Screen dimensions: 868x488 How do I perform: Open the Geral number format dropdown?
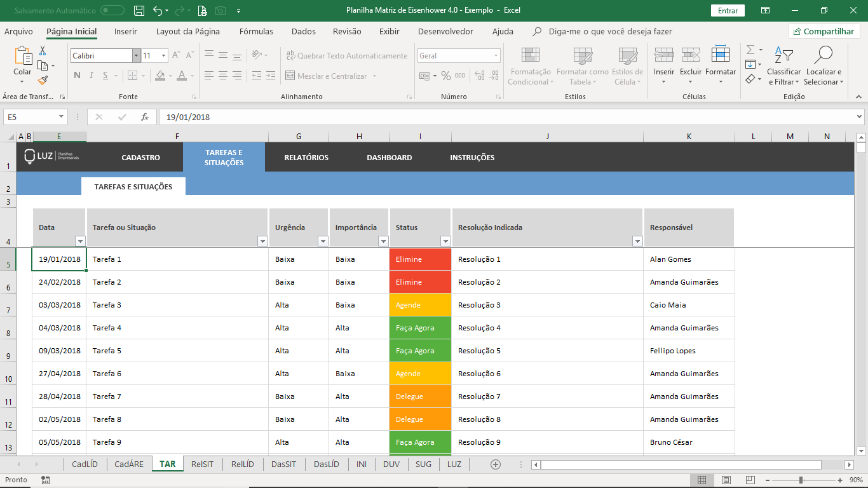pos(496,56)
